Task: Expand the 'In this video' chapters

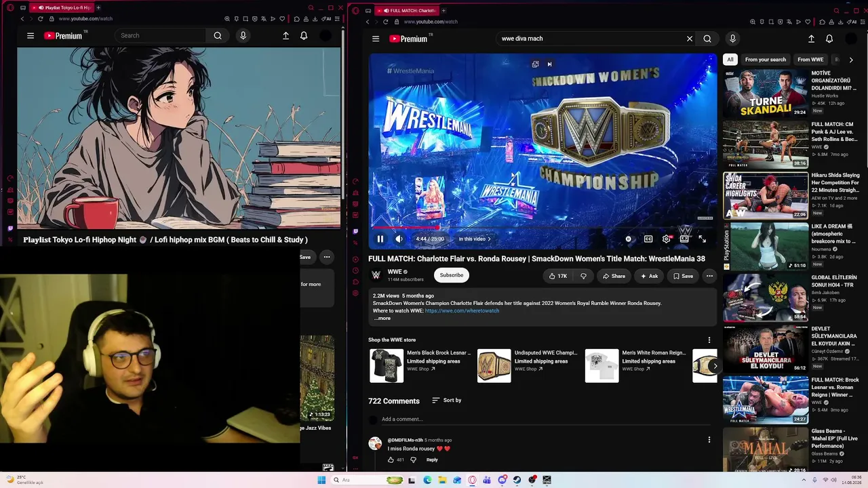Action: coord(475,239)
